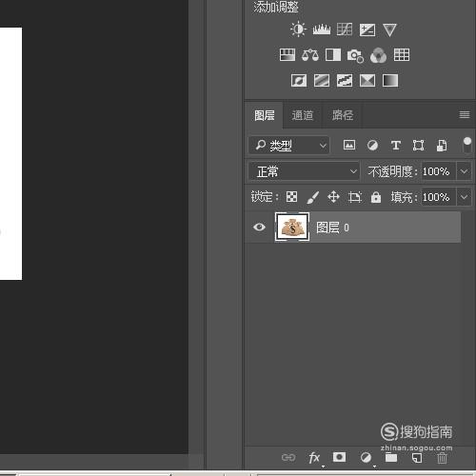This screenshot has height=476, width=476.
Task: Filter for pixel layers
Action: pyautogui.click(x=349, y=145)
